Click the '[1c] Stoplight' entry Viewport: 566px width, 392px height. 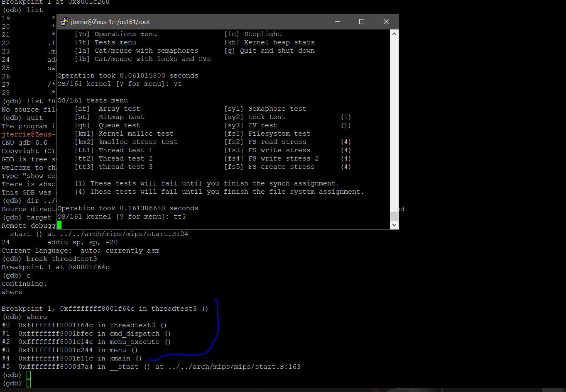click(253, 34)
